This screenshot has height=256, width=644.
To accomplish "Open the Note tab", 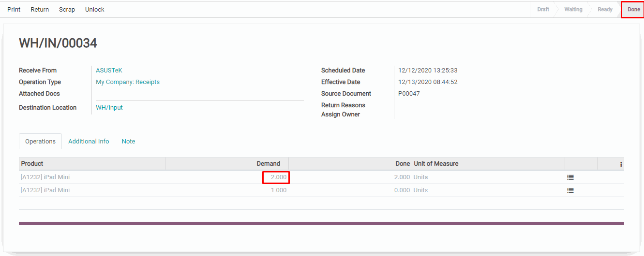I will (128, 142).
